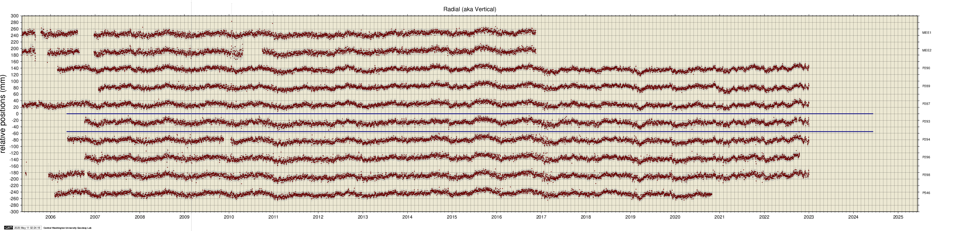This screenshot has height=231, width=980.
Task: Select the 2010 year label
Action: click(x=229, y=217)
